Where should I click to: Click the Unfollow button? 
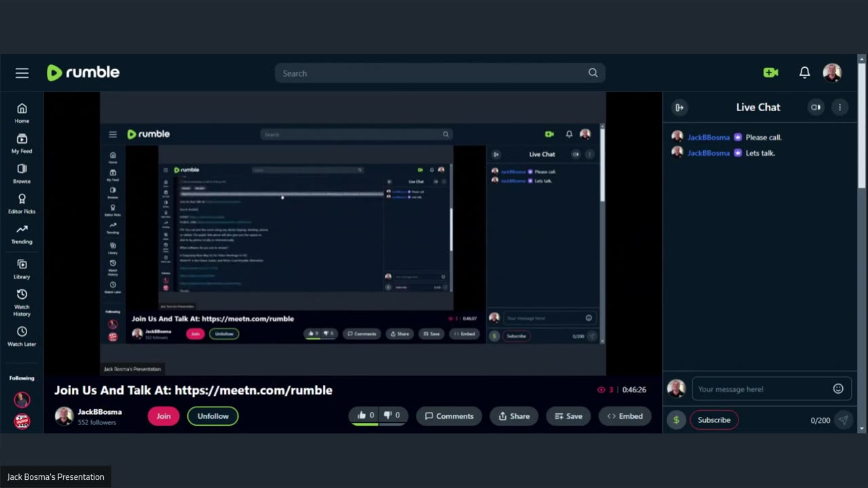click(x=213, y=416)
